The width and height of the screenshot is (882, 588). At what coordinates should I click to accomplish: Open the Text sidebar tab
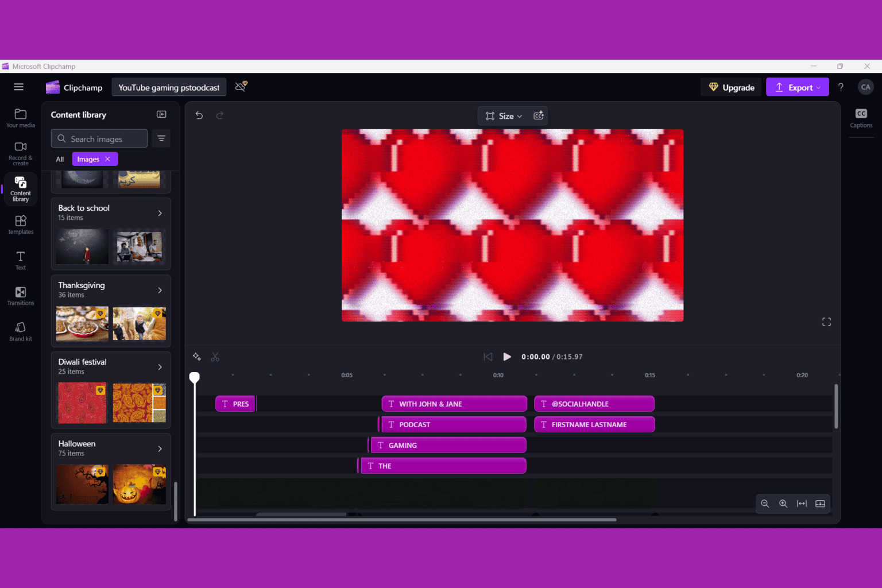coord(21,260)
